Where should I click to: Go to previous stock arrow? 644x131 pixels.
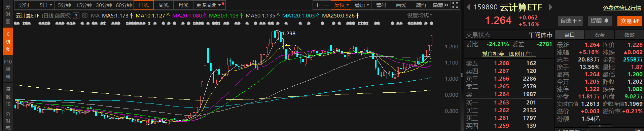click(468, 7)
